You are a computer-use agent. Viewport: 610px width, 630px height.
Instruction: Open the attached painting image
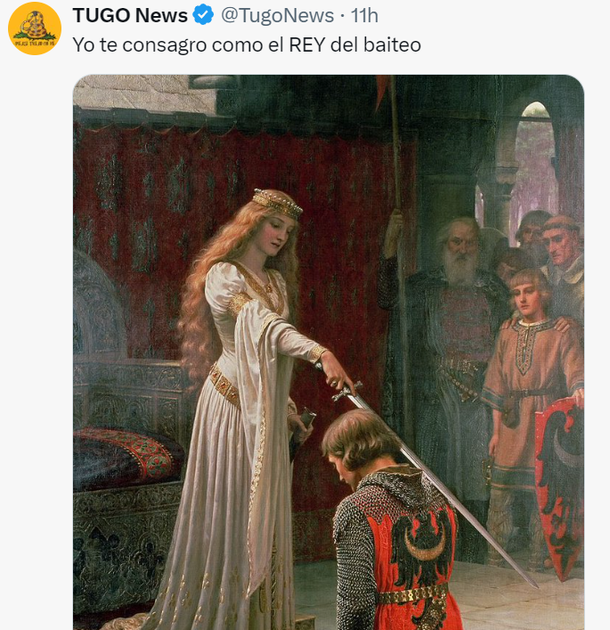pos(328,350)
